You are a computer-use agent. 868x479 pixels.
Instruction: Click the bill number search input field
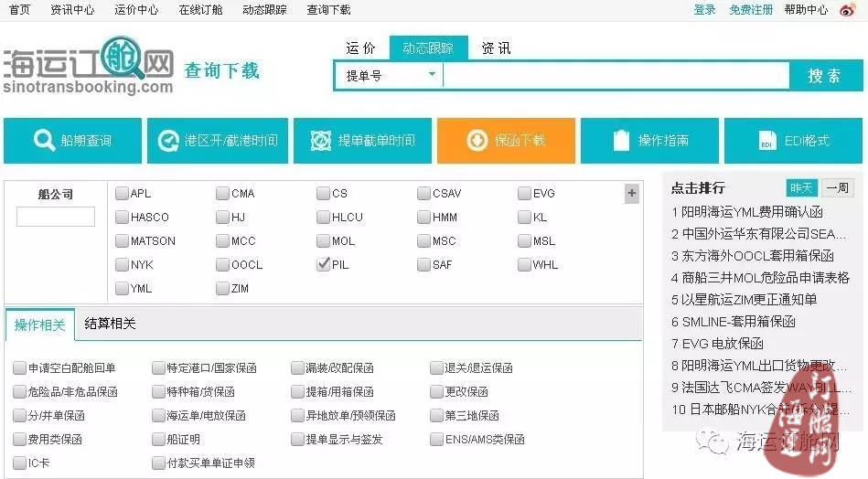[x=616, y=75]
